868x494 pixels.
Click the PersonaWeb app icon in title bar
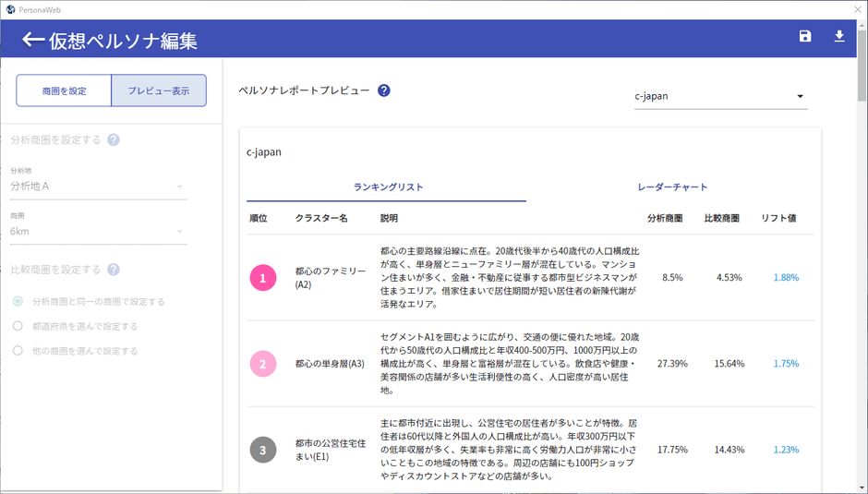click(10, 9)
